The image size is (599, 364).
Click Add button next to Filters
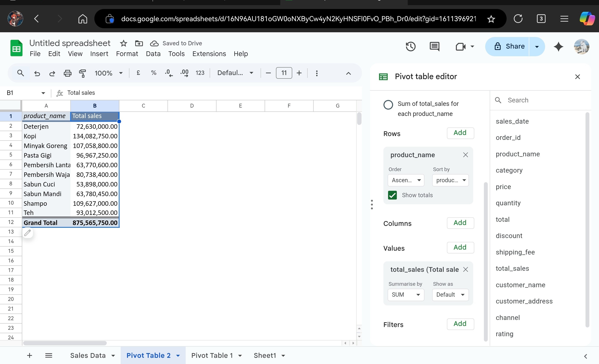tap(460, 324)
